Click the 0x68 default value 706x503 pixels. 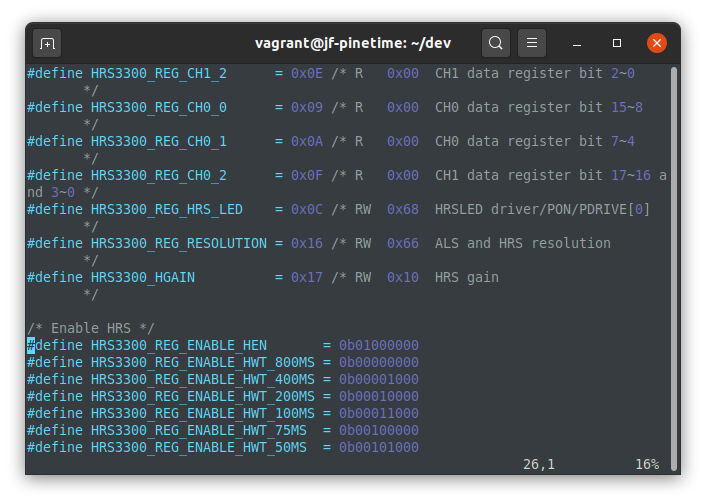click(x=403, y=209)
